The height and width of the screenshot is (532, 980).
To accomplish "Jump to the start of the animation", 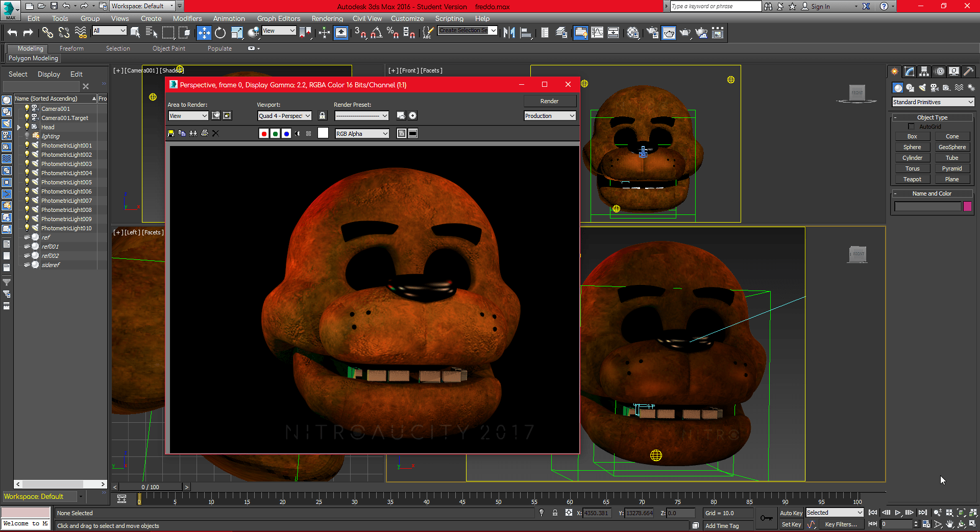I will [873, 513].
